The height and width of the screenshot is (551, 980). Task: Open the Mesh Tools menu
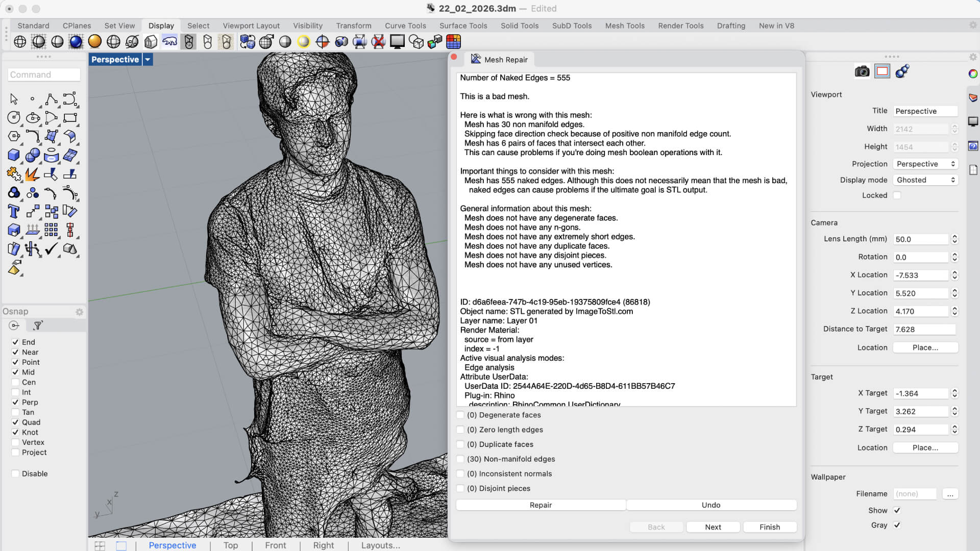coord(625,26)
